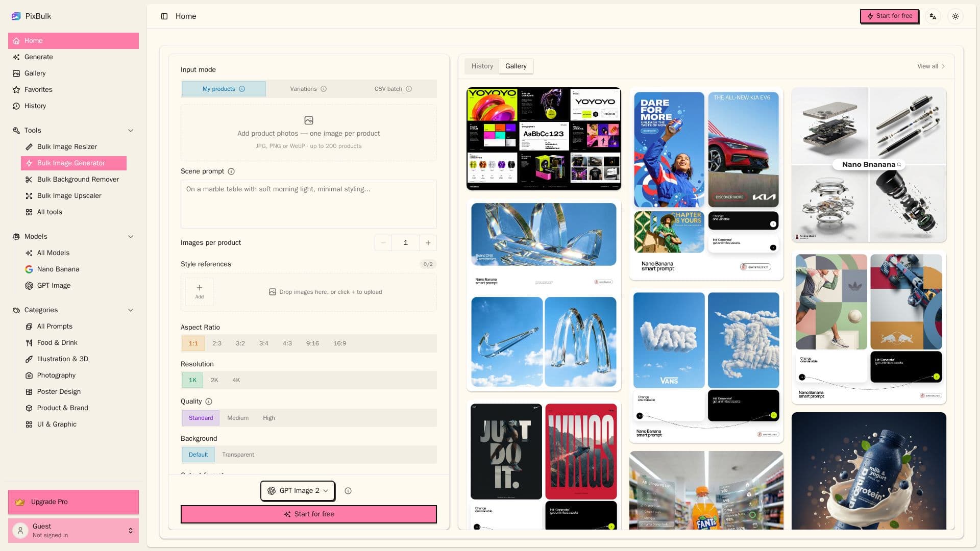Click the top-right Start for free button
980x551 pixels.
click(x=890, y=16)
